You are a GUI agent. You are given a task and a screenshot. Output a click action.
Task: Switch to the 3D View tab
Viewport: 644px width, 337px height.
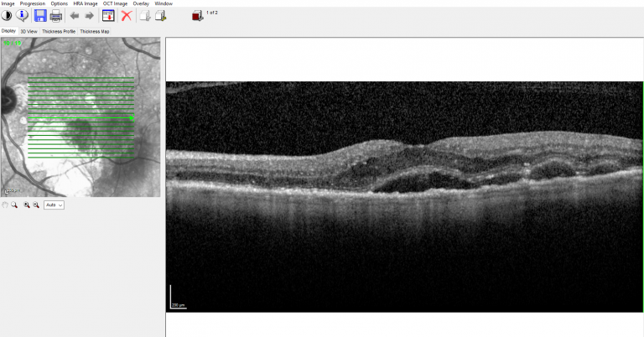(29, 31)
